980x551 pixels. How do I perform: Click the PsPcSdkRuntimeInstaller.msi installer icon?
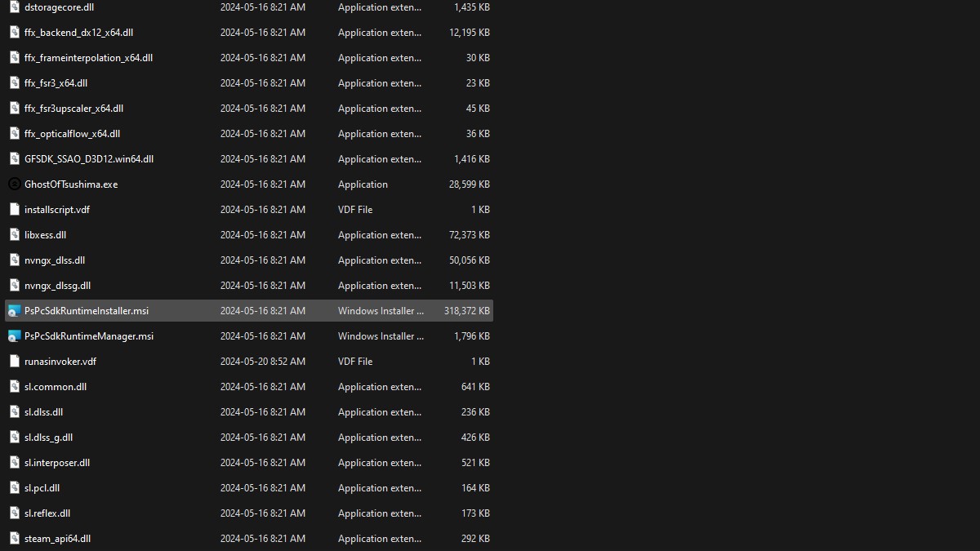pyautogui.click(x=14, y=311)
